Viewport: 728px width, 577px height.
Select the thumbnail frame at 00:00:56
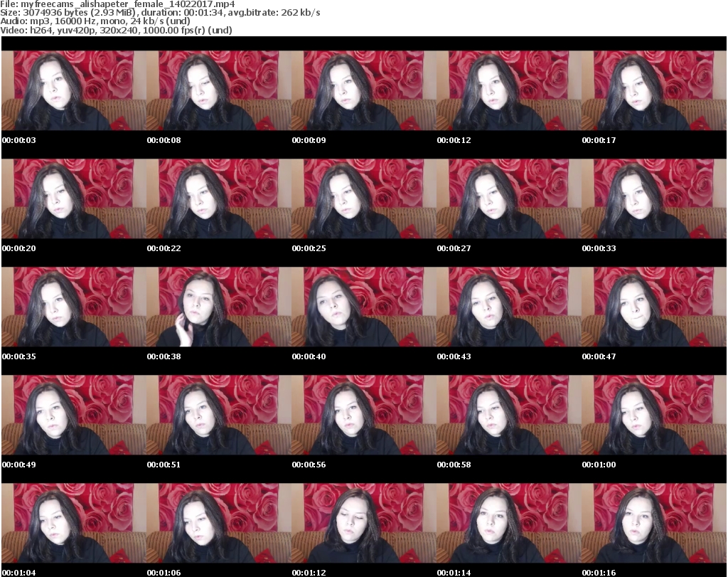pyautogui.click(x=364, y=415)
